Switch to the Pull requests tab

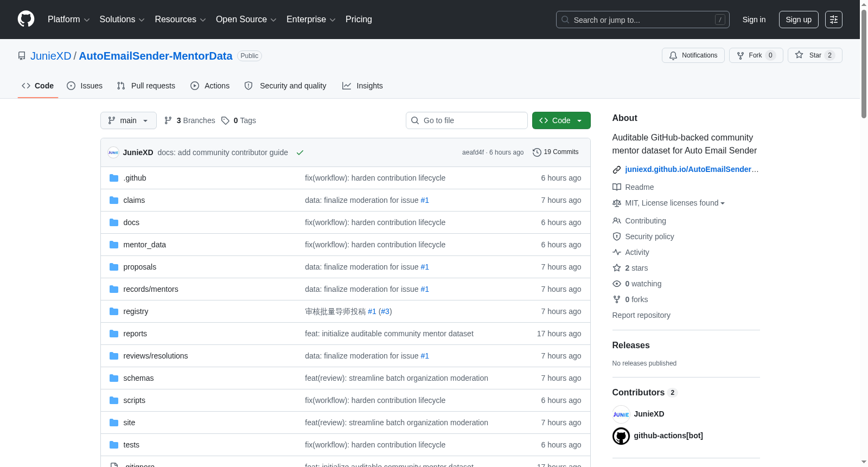[x=146, y=86]
